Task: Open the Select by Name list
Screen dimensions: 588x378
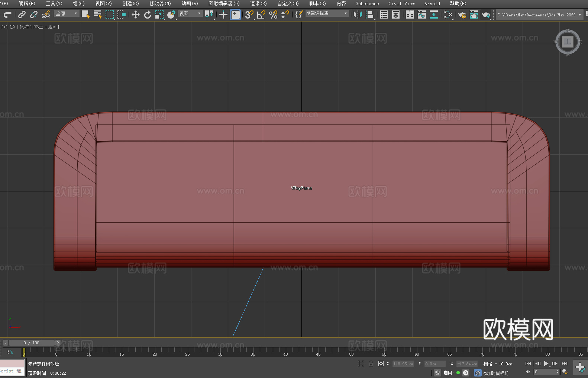Action: click(x=97, y=14)
